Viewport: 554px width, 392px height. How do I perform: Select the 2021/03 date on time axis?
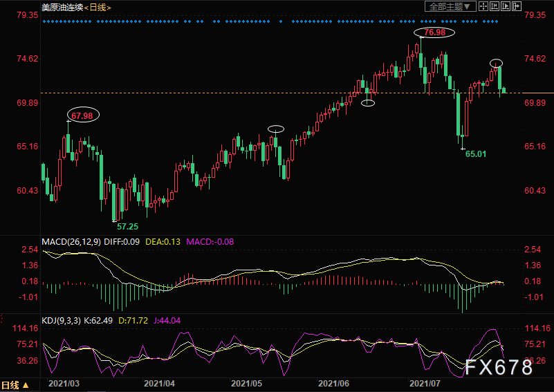coord(64,382)
